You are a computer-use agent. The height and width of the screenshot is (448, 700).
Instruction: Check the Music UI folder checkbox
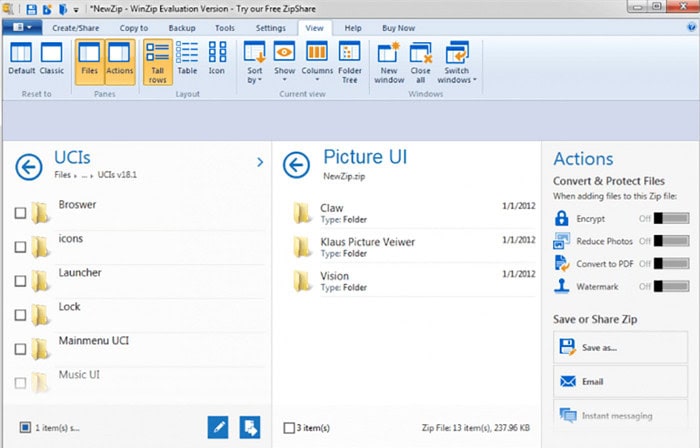20,382
